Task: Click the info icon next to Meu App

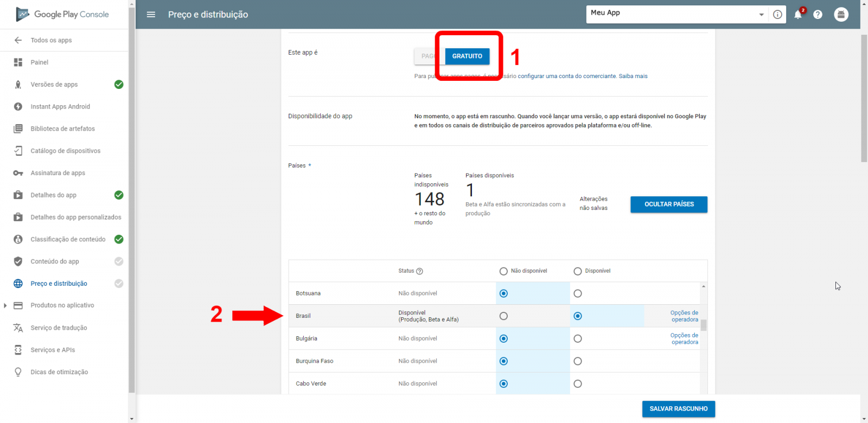Action: [x=777, y=15]
